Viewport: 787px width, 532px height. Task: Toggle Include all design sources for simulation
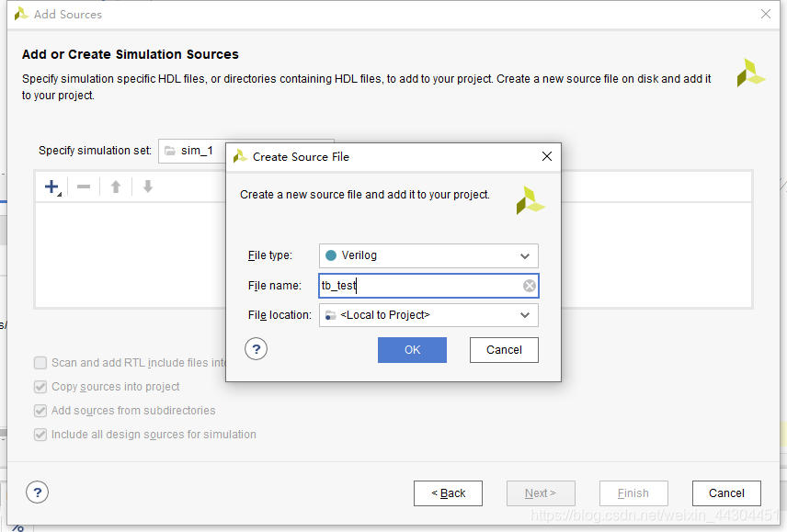tap(40, 435)
